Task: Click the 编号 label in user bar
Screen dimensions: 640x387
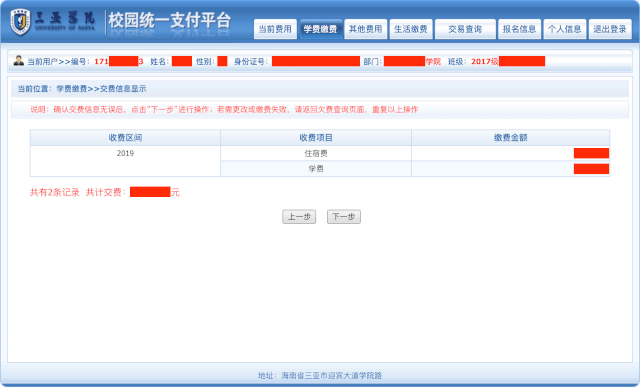Action: 80,61
